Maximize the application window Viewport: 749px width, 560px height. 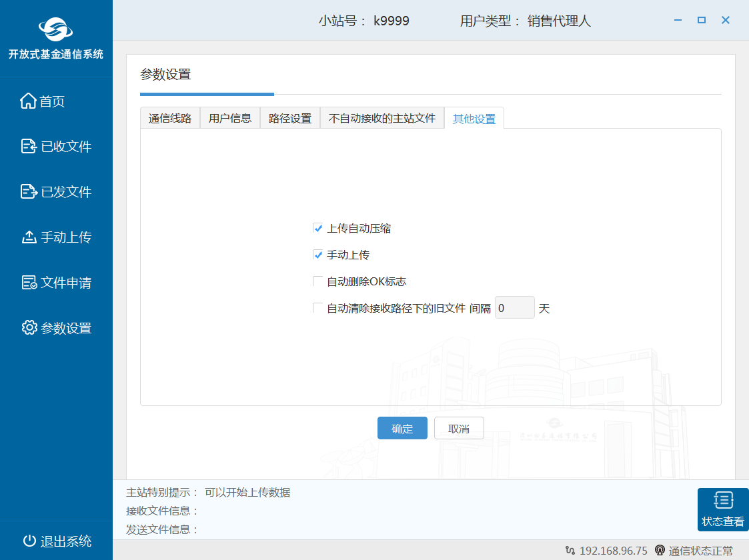[702, 20]
